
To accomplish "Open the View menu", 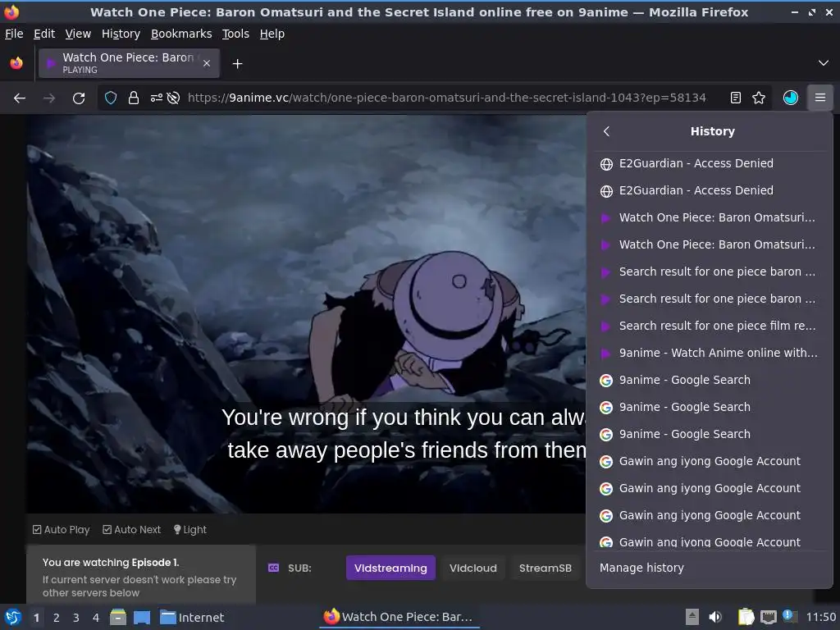I will click(78, 34).
